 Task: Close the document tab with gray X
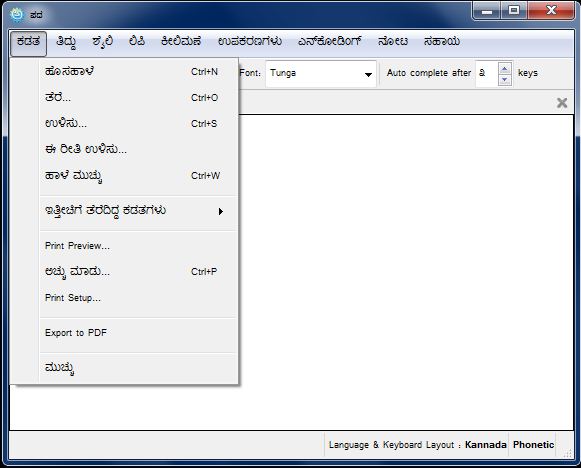point(562,103)
